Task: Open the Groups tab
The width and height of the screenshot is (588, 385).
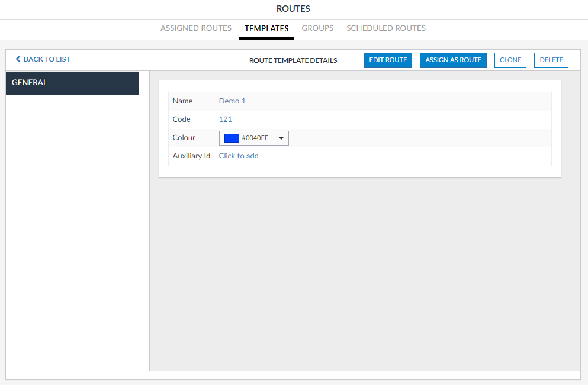Action: click(317, 28)
